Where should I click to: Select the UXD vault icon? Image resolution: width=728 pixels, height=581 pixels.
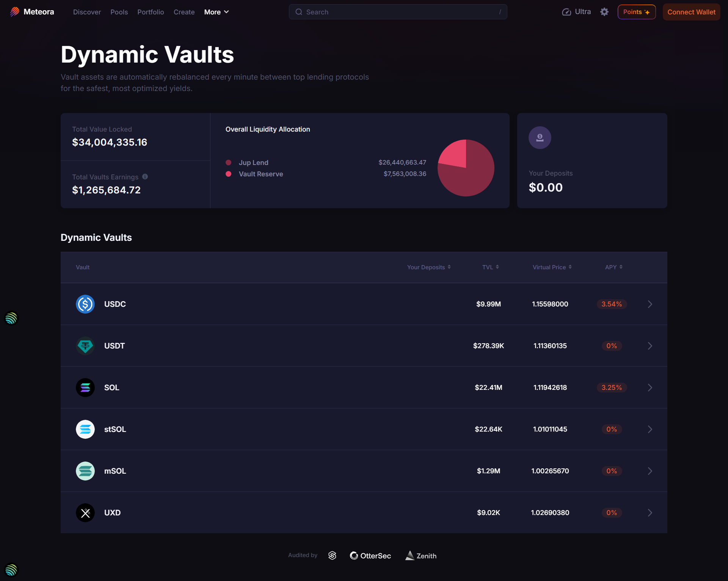(85, 512)
